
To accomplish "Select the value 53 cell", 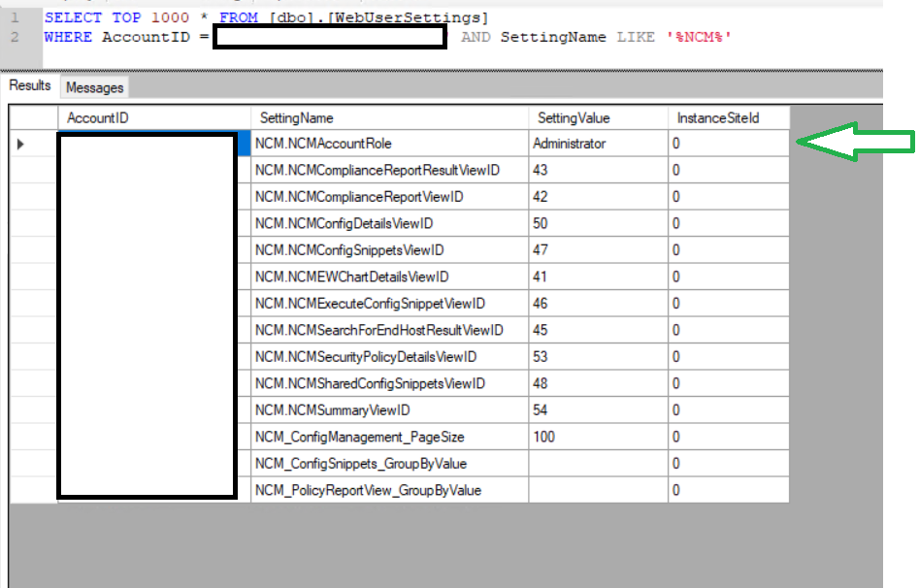I will click(599, 357).
